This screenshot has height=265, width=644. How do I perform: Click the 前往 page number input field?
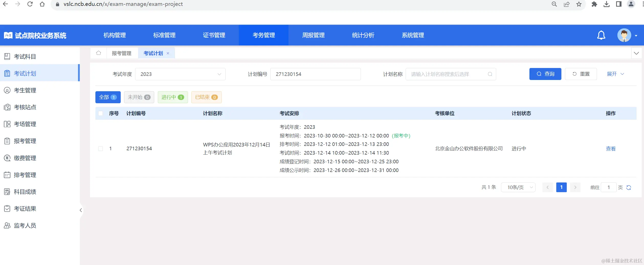tap(608, 187)
